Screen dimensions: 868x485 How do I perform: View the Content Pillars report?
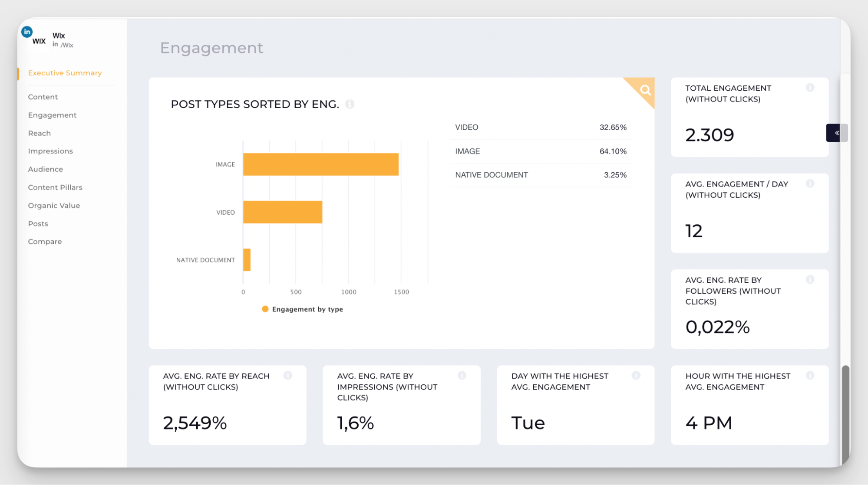[55, 187]
